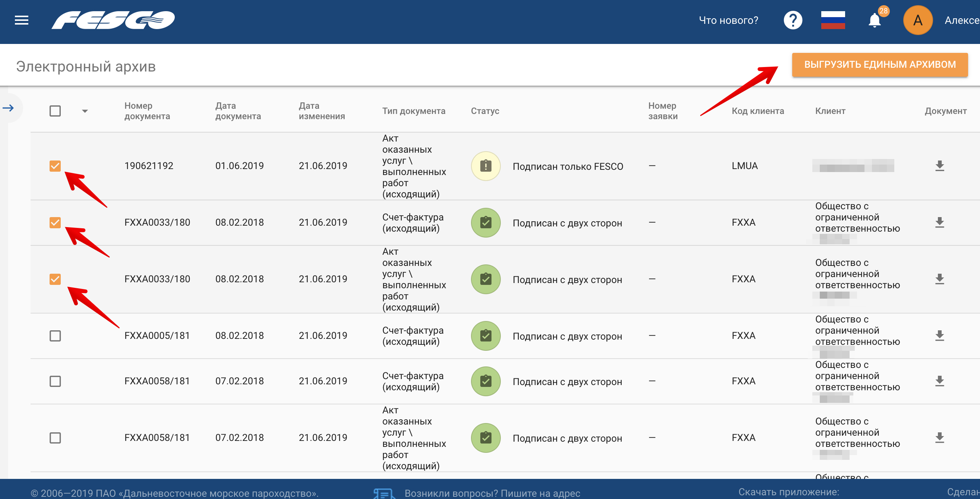Open notifications bell with 28 badge
The width and height of the screenshot is (980, 499).
click(875, 20)
